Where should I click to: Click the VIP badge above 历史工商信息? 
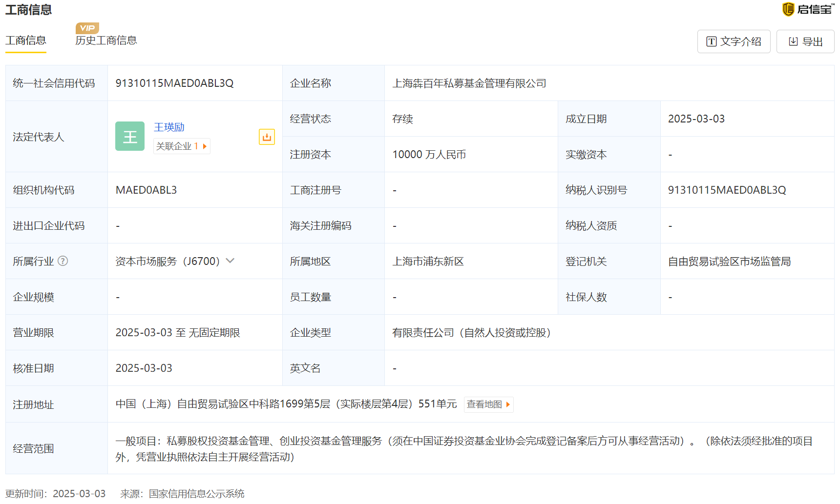click(x=87, y=28)
